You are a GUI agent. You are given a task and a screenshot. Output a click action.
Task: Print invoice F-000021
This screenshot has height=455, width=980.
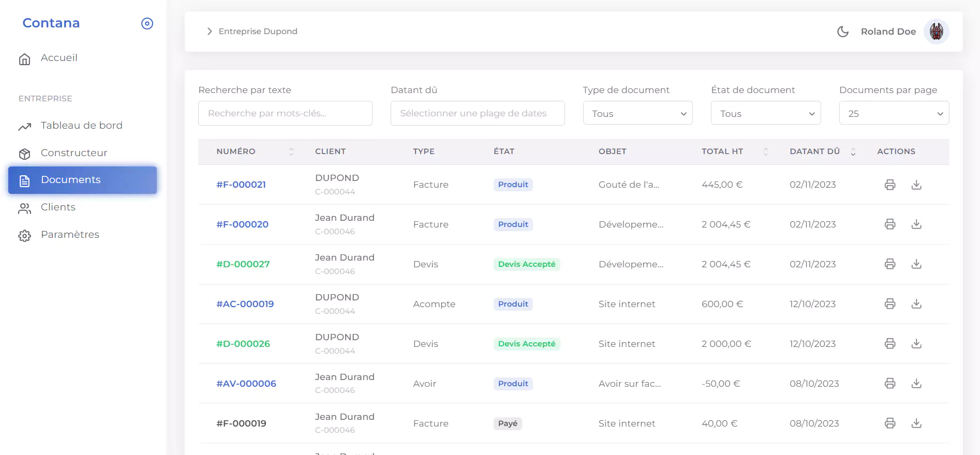point(889,185)
